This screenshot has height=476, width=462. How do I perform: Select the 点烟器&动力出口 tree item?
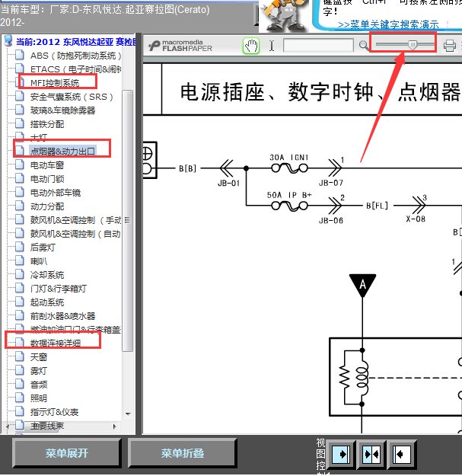point(63,152)
